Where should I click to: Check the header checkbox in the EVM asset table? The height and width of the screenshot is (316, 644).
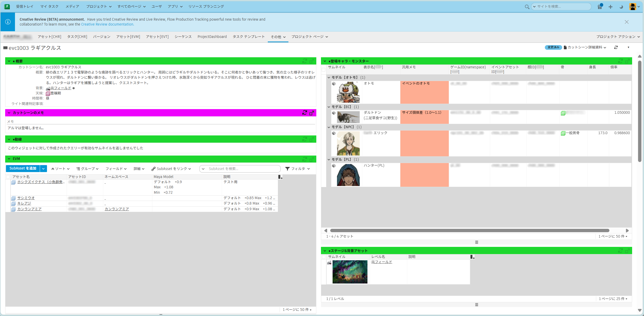(8, 177)
